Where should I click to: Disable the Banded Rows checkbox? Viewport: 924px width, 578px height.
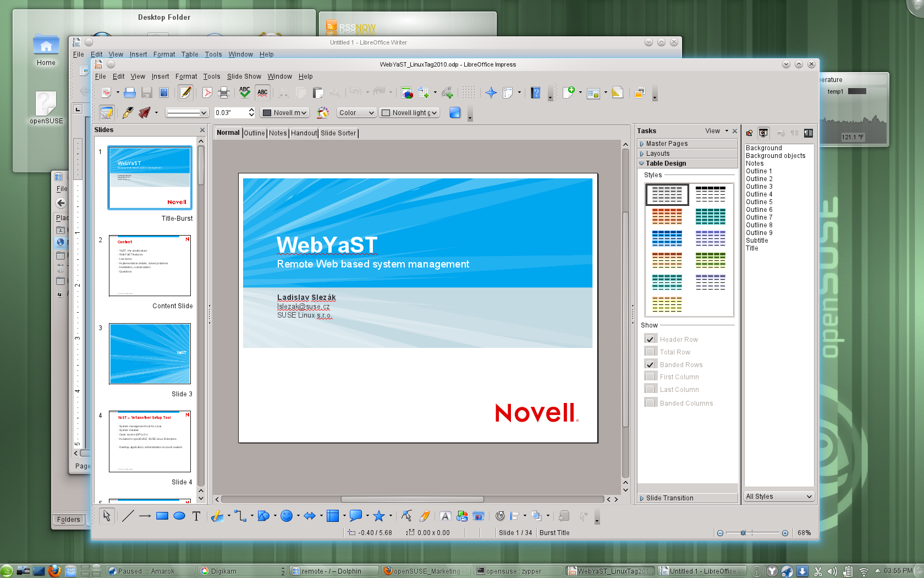click(651, 364)
